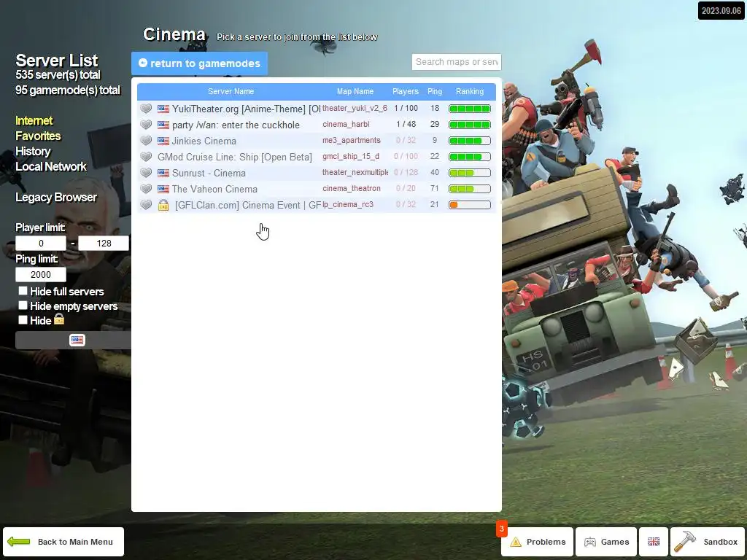The image size is (747, 560).
Task: Click orange ranking bar of GFLClan.com server
Action: 470,205
